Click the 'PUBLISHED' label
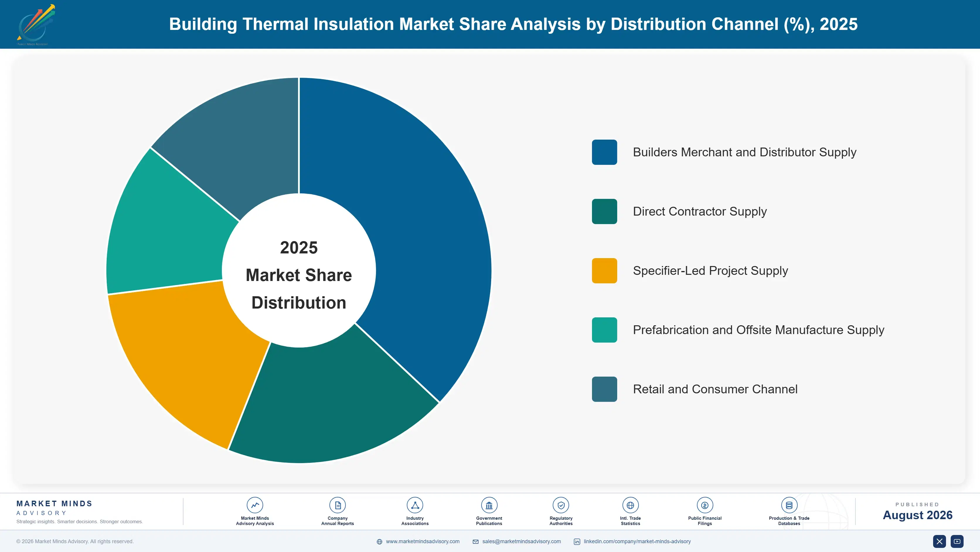980x552 pixels. point(917,504)
